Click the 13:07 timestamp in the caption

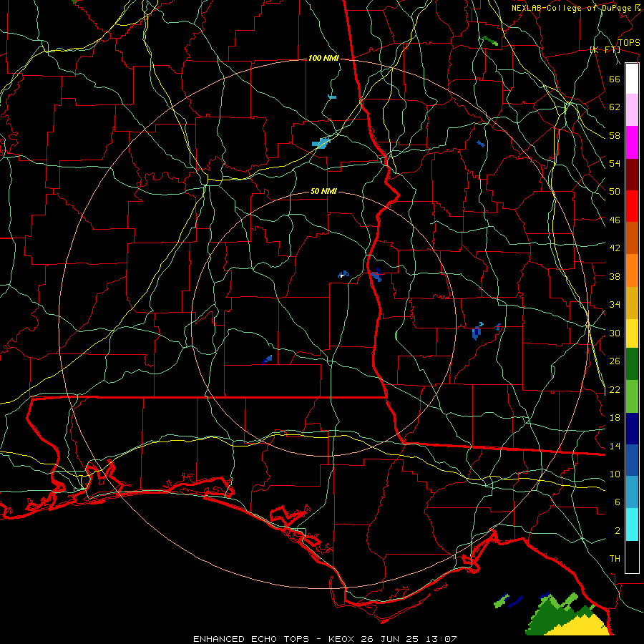(442, 639)
